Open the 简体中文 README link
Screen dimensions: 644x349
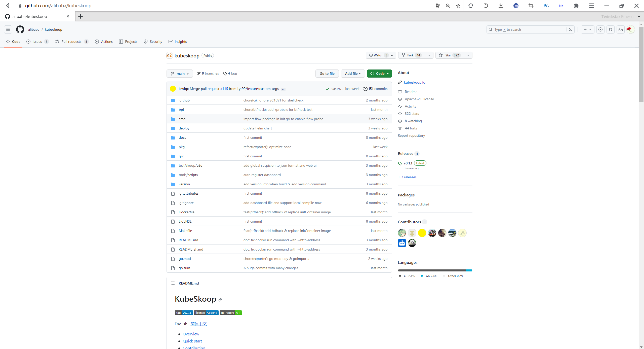tap(198, 324)
